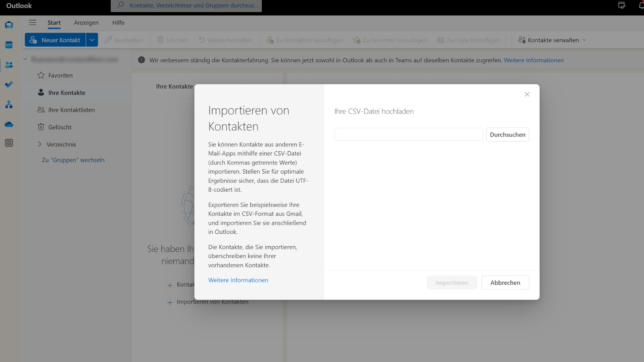Image resolution: width=644 pixels, height=362 pixels.
Task: Open the org chart app icon
Action: (9, 105)
